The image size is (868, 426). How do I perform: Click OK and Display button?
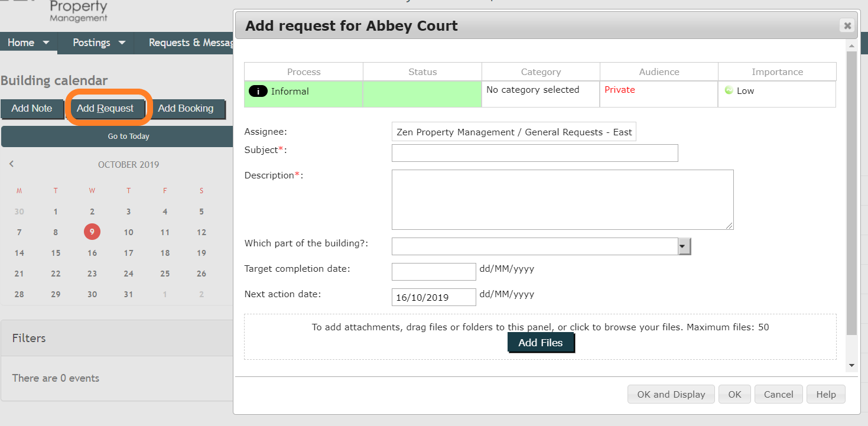click(x=671, y=395)
